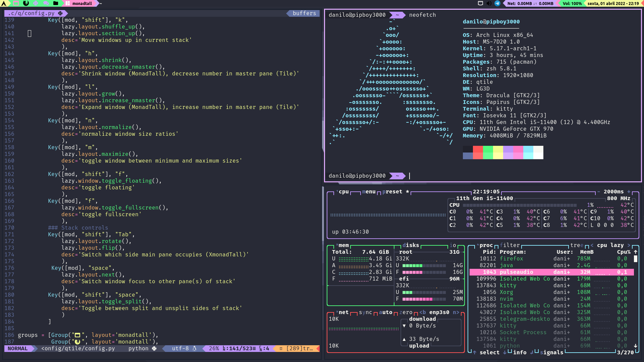Toggle io mode in btop disks panel
This screenshot has height=362, width=644.
pyautogui.click(x=453, y=245)
